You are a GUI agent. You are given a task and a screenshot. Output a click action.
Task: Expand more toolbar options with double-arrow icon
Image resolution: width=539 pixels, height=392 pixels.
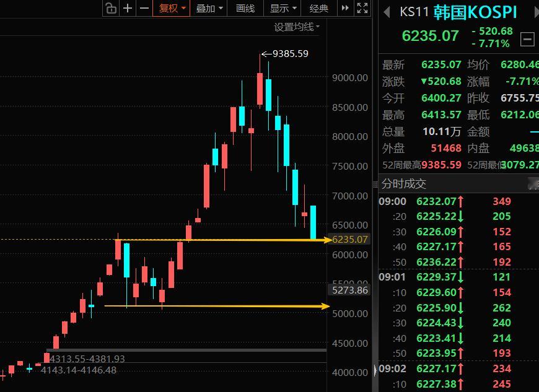click(x=345, y=8)
